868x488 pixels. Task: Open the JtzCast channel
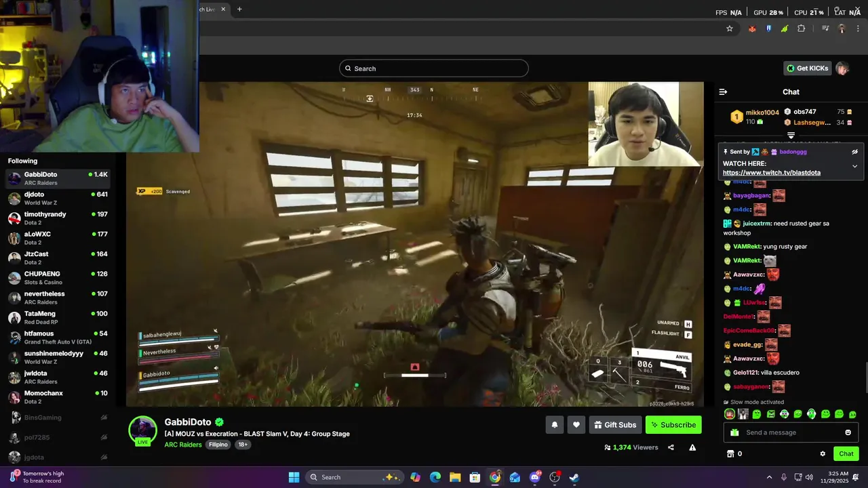click(58, 258)
